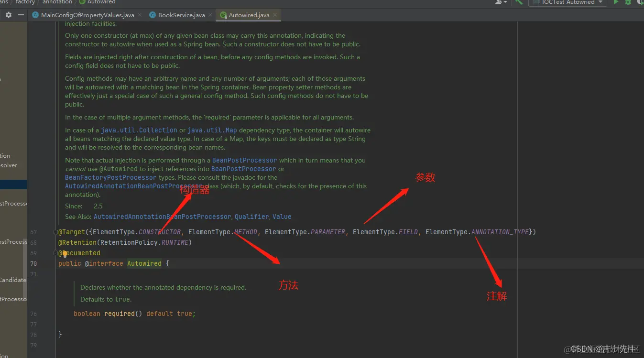Image resolution: width=644 pixels, height=358 pixels.
Task: Toggle the fold marker at @Documented line
Action: click(x=55, y=253)
